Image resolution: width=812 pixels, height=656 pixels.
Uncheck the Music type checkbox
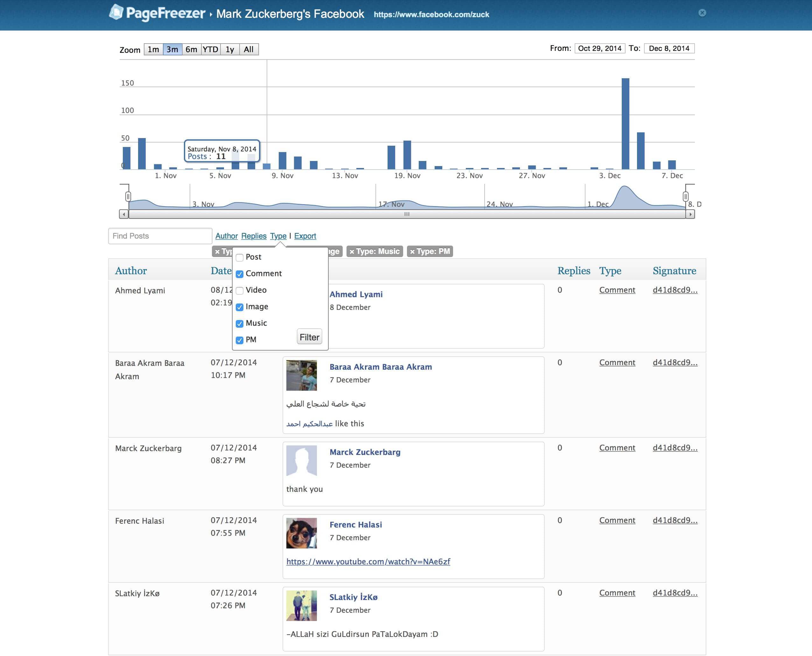(240, 324)
